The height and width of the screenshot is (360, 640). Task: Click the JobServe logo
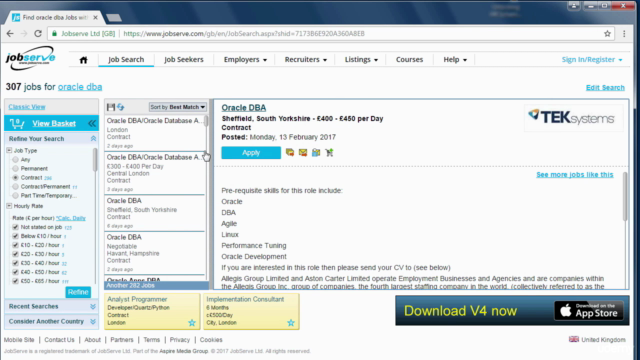click(30, 58)
